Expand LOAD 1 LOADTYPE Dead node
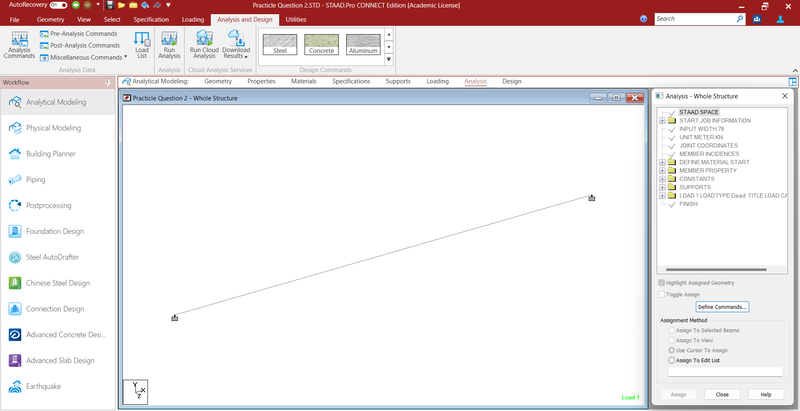 [x=662, y=195]
